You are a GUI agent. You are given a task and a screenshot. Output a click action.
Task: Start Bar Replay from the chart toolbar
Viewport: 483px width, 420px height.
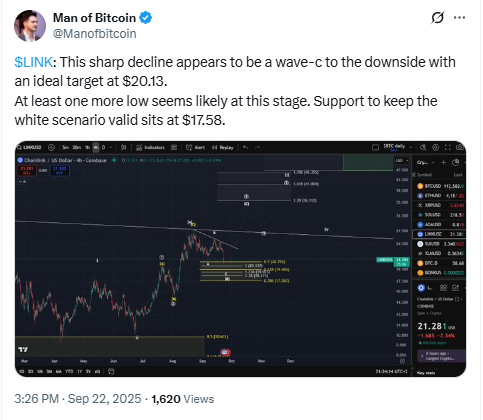click(223, 147)
